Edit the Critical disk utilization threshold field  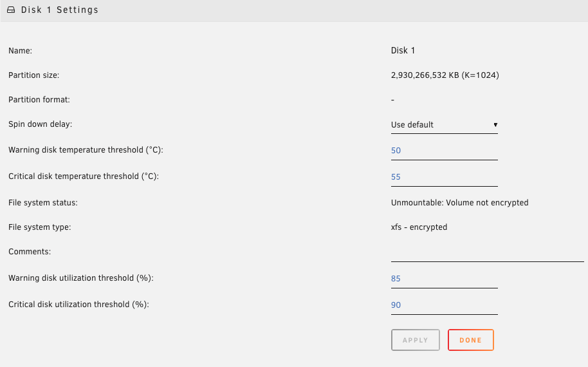click(x=444, y=305)
